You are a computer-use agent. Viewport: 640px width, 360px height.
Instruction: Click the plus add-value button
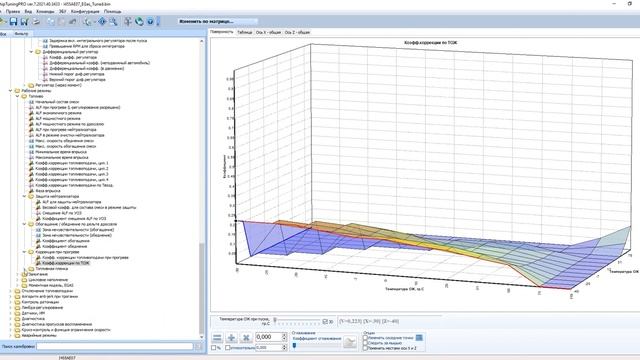coord(231,338)
